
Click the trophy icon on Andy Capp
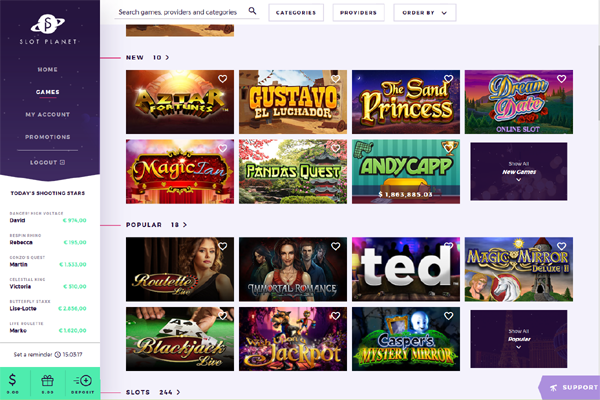[448, 148]
